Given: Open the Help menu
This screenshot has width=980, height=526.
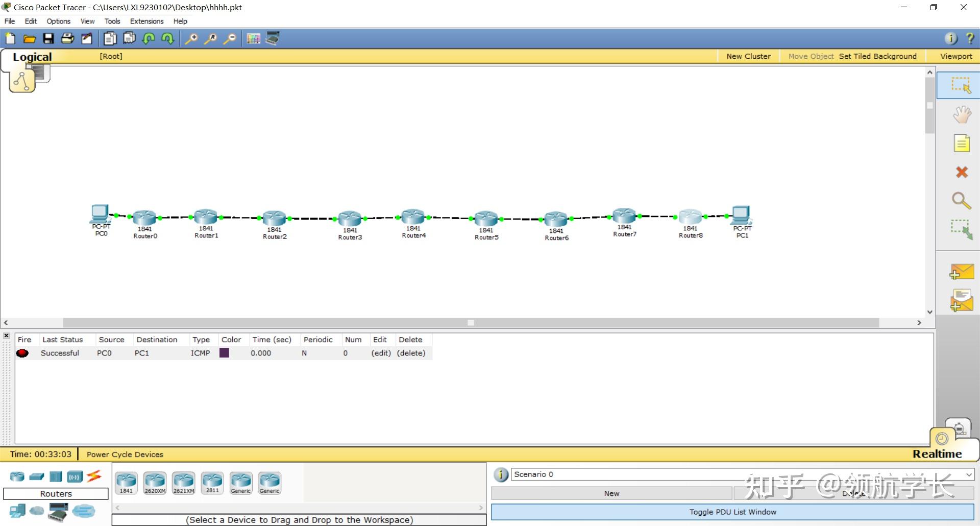Looking at the screenshot, I should pos(180,21).
